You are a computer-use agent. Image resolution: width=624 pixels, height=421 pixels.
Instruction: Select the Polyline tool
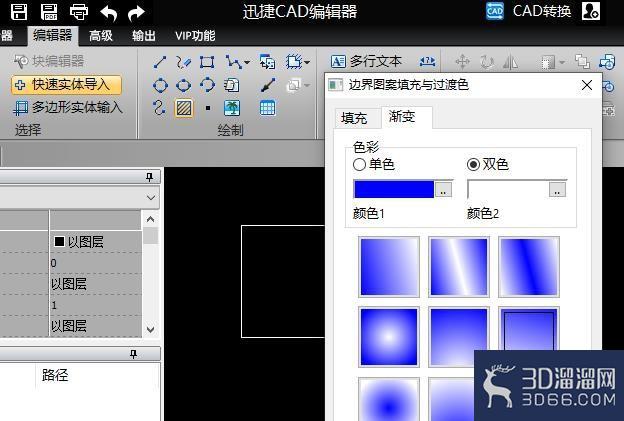point(233,62)
